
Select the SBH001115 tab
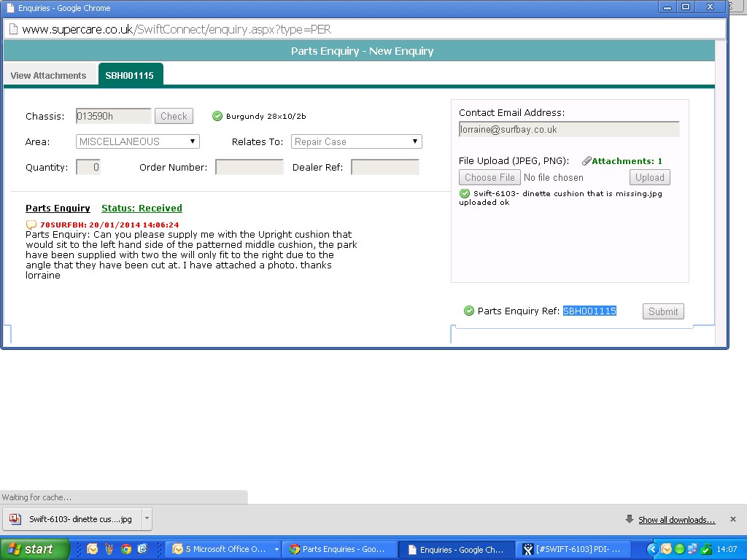[130, 75]
